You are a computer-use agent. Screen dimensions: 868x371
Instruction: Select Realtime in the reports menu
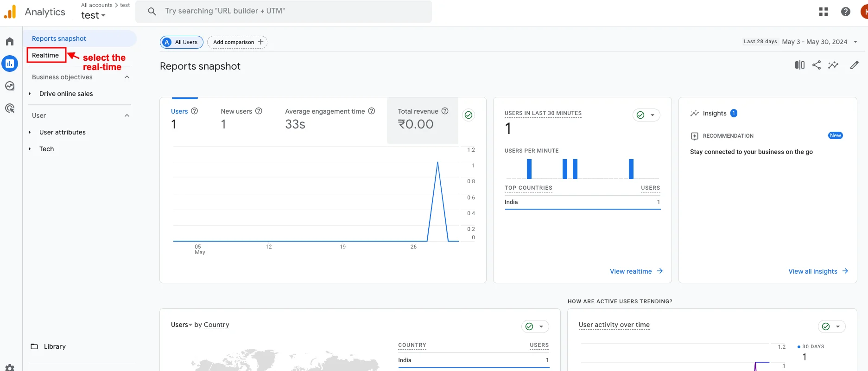click(45, 55)
